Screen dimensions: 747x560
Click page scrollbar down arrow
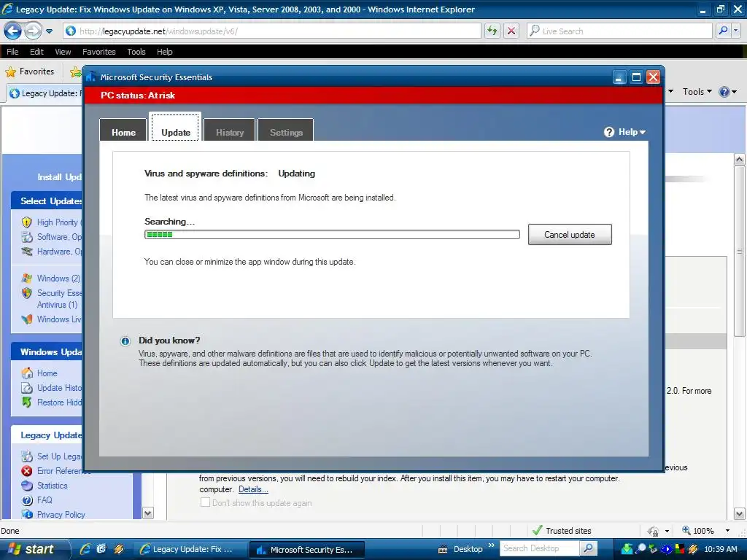click(740, 514)
